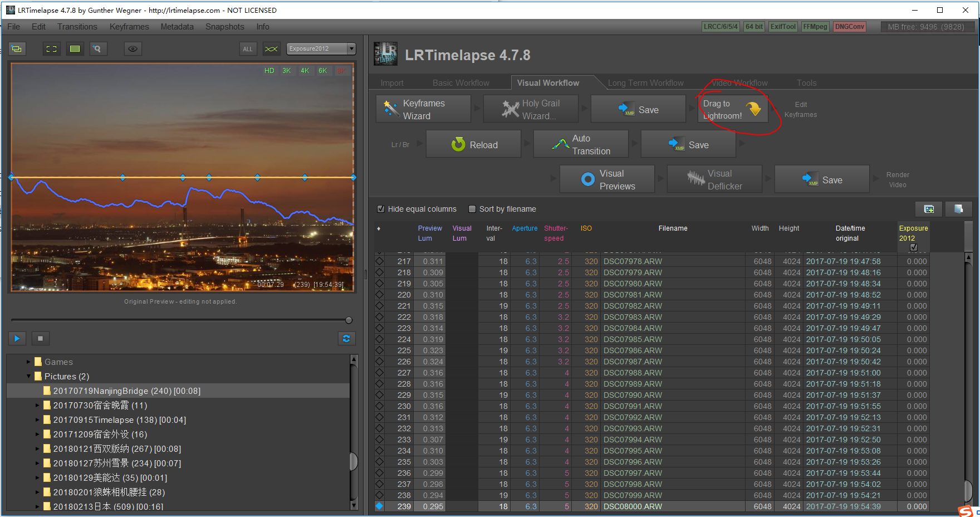Click the DNGConv status indicator
The width and height of the screenshot is (980, 517).
850,27
